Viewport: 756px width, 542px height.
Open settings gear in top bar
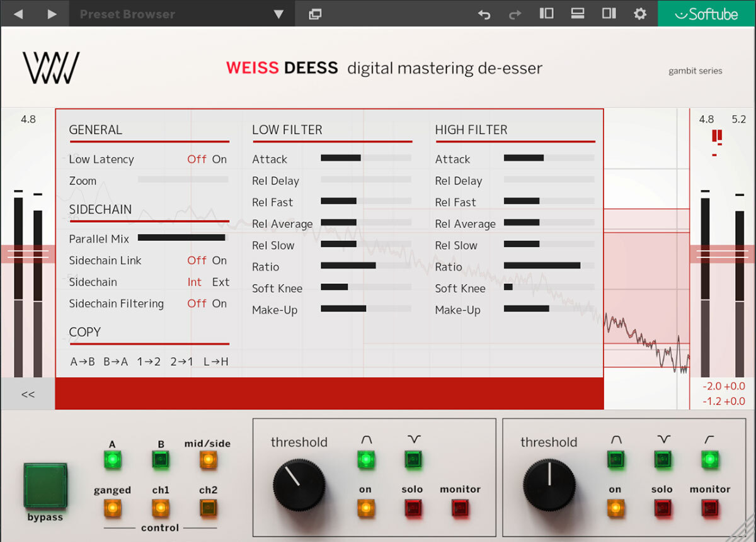(x=640, y=14)
